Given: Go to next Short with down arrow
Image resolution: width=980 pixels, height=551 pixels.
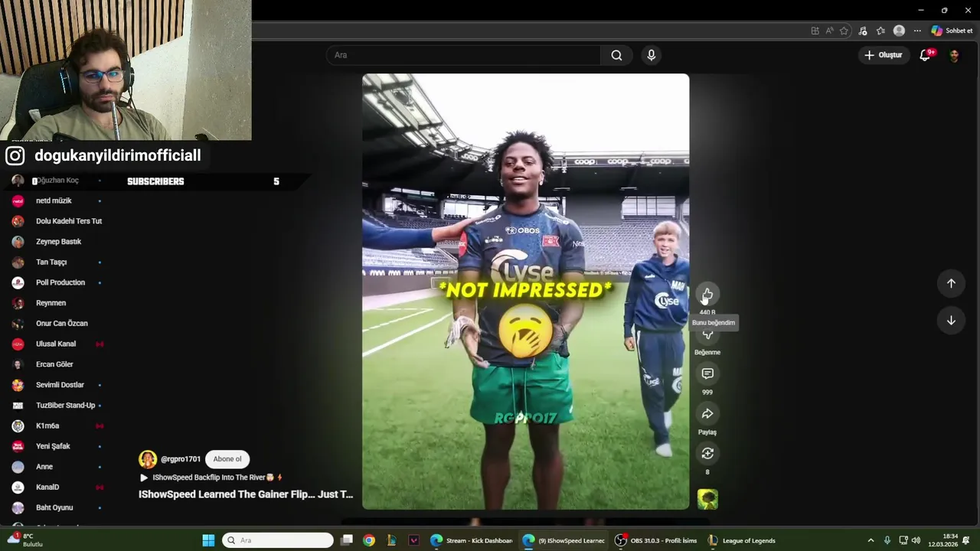Looking at the screenshot, I should [951, 321].
